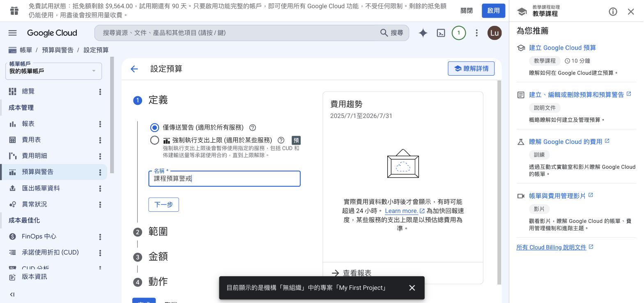Click the blue 啟用 button in banner

493,11
